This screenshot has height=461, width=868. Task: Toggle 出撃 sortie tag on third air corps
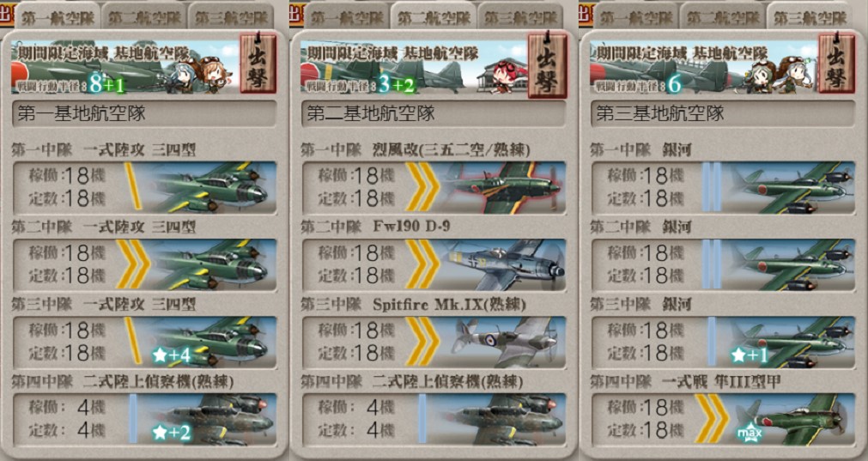point(836,65)
